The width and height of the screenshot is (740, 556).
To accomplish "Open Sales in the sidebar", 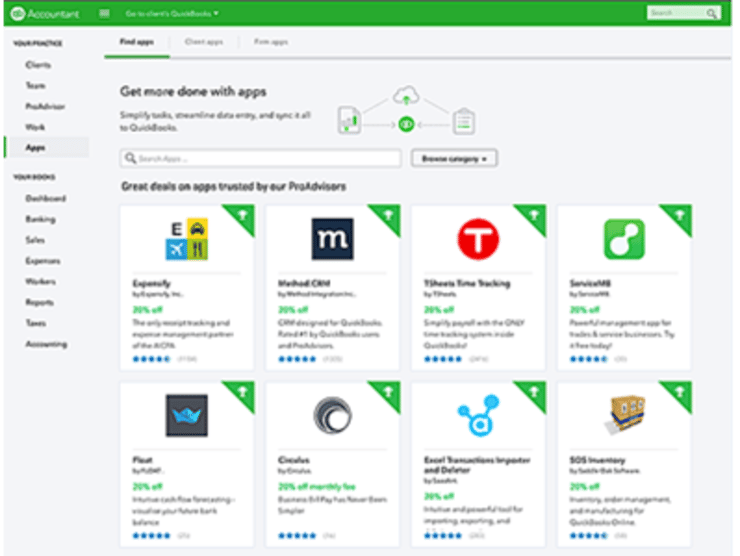I will [x=35, y=240].
